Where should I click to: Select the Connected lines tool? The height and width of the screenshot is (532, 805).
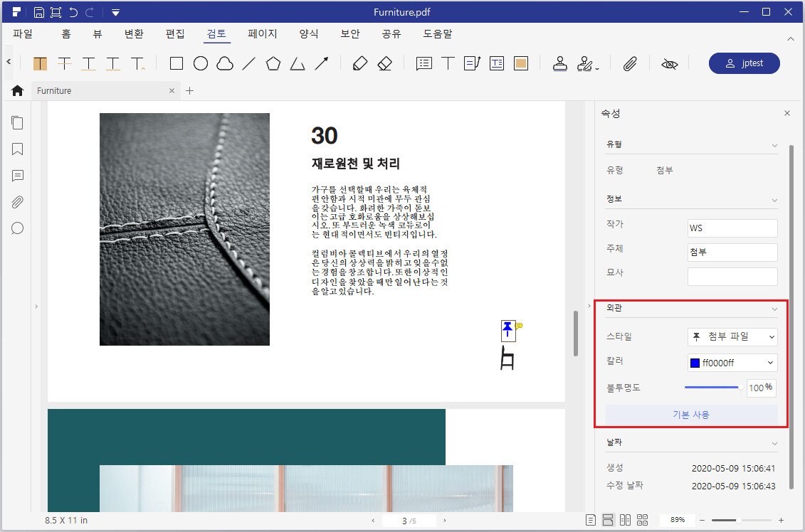click(298, 63)
